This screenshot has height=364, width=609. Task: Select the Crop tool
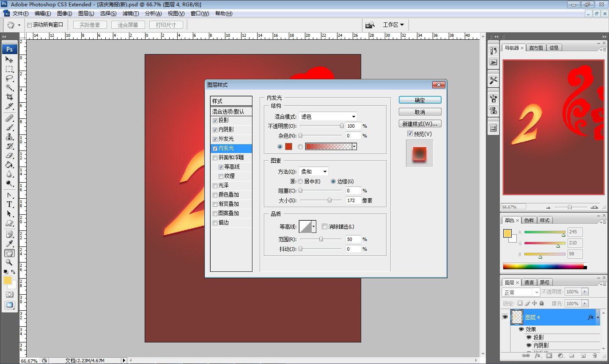tap(9, 97)
